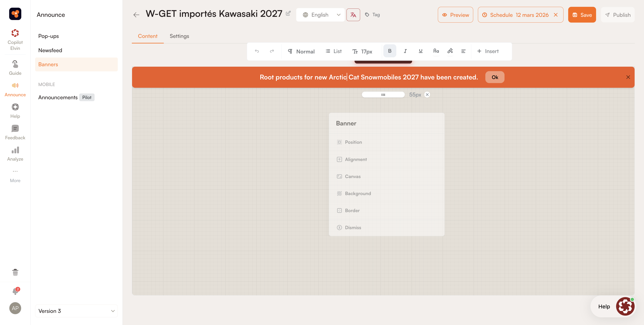This screenshot has width=644, height=325.
Task: Open the Analyze section
Action: point(15,154)
